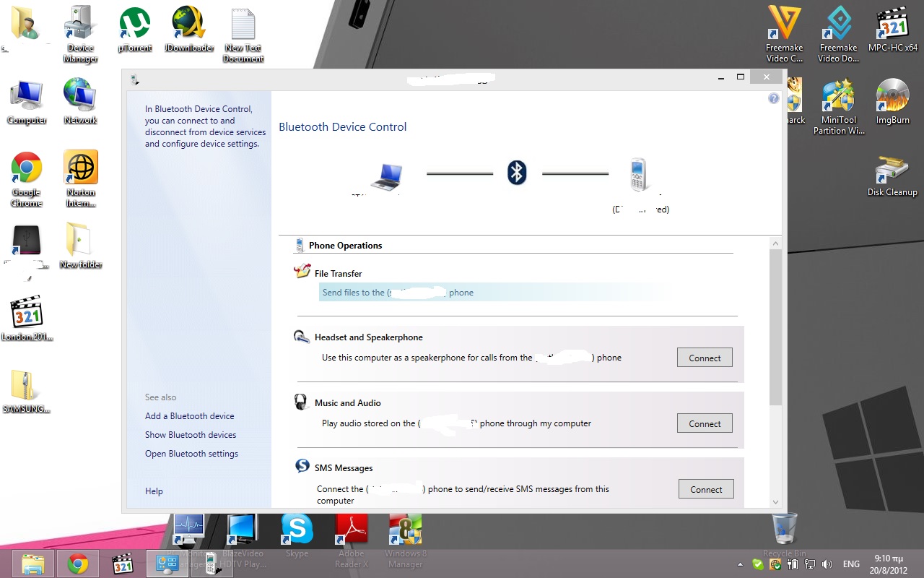Connect Headset and Speakerphone service
Viewport: 924px width, 578px height.
pos(705,358)
